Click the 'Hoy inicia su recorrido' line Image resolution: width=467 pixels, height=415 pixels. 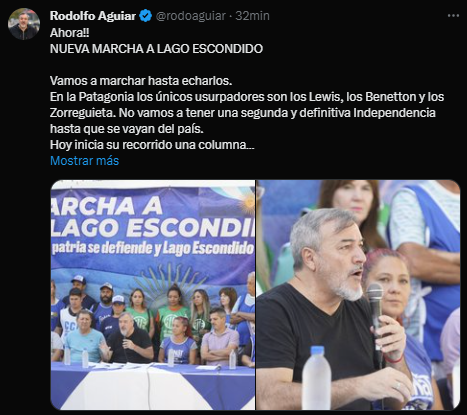point(152,145)
